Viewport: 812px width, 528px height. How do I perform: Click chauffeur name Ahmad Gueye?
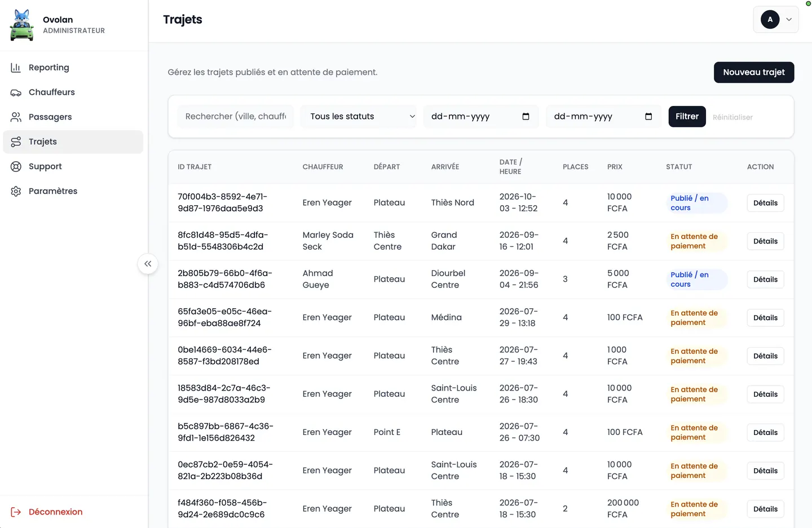point(318,279)
